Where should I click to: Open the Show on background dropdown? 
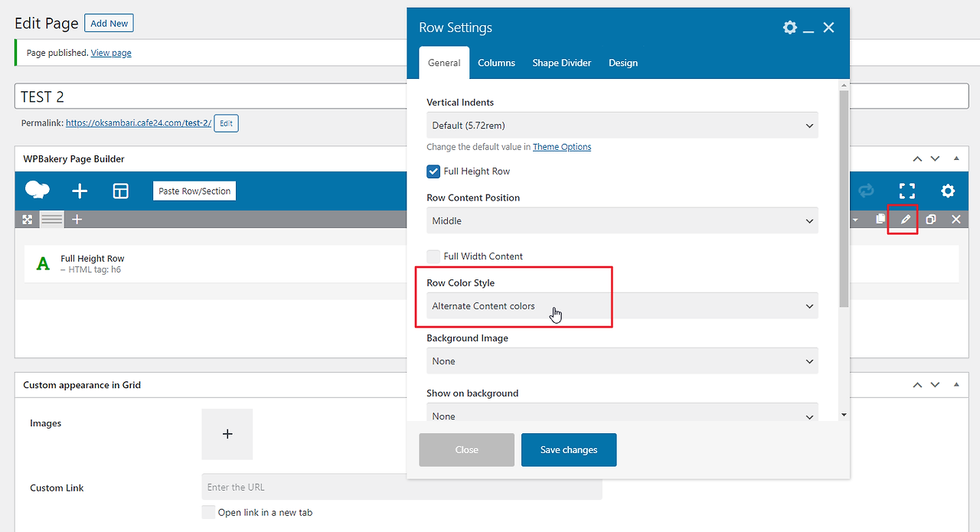tap(622, 412)
